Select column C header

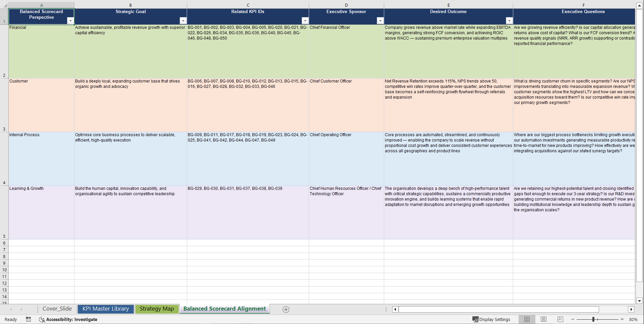[248, 5]
